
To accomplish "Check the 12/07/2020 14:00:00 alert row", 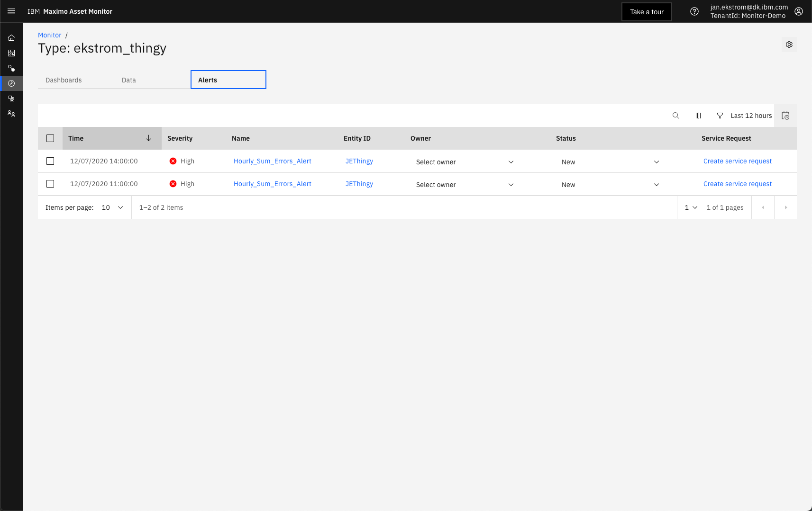I will (x=50, y=161).
